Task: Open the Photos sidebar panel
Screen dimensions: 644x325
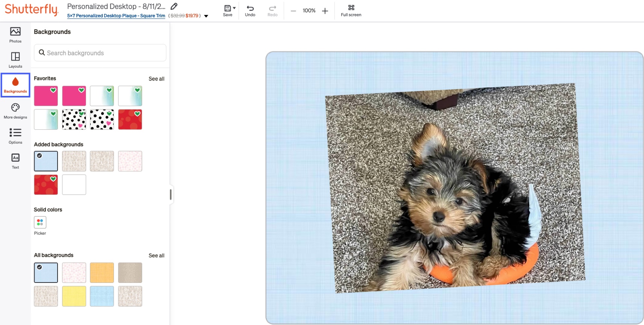Action: tap(15, 35)
